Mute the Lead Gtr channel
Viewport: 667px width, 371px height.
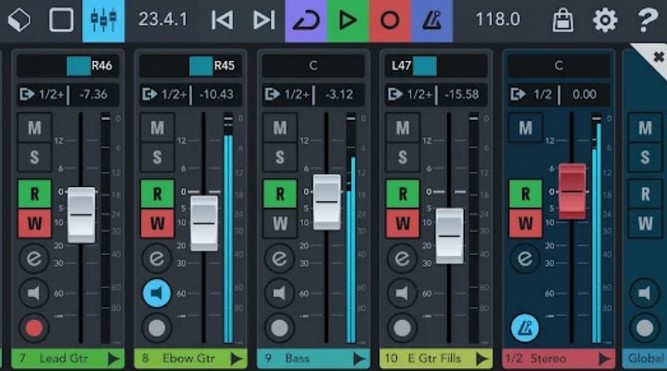pyautogui.click(x=34, y=127)
